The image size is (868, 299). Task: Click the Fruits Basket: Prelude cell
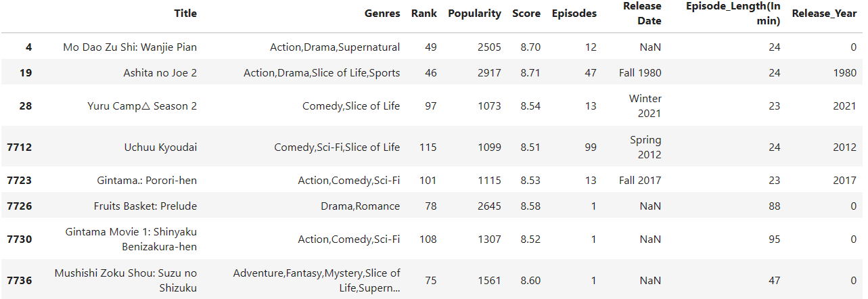click(x=145, y=206)
